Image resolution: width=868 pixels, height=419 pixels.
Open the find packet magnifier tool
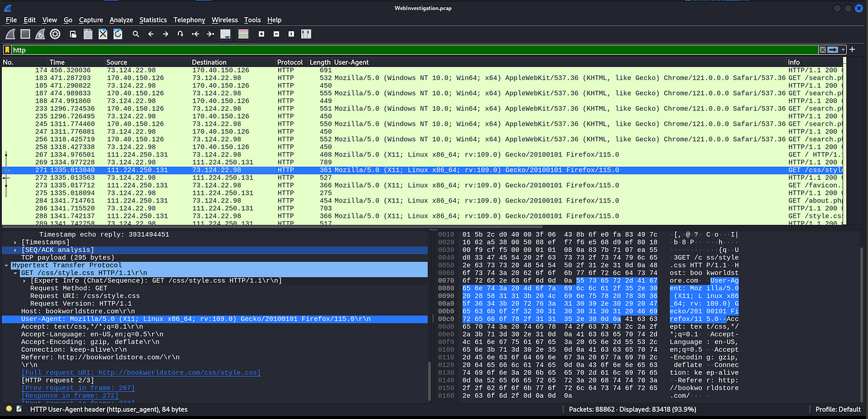point(136,34)
